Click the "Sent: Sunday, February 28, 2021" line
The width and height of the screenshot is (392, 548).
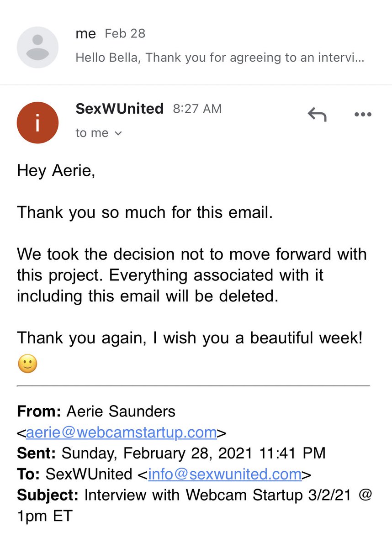[x=171, y=453]
